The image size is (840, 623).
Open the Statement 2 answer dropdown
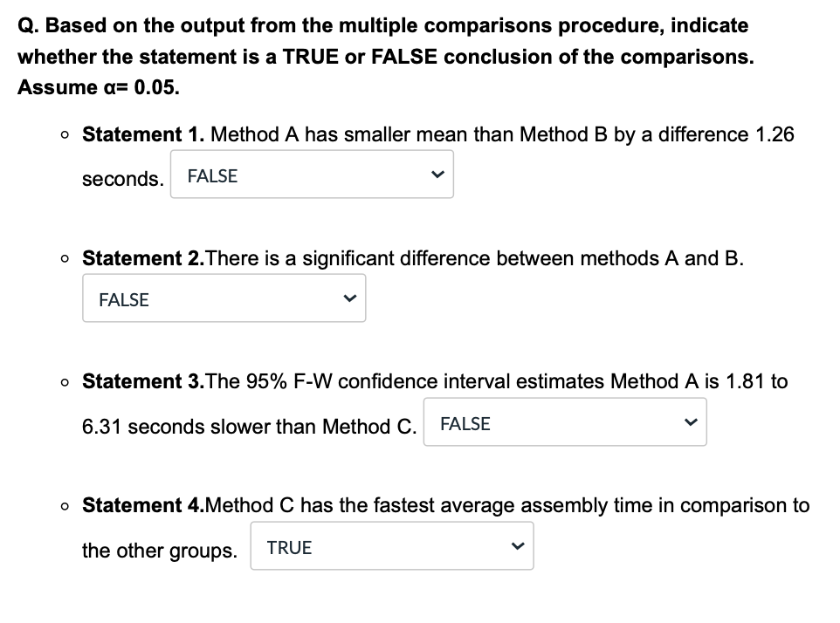coord(224,298)
